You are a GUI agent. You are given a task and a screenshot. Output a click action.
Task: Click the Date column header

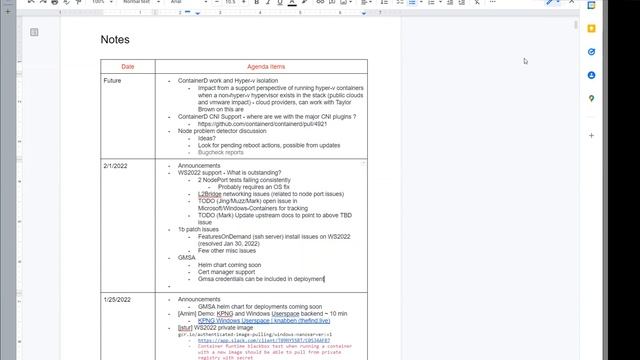(x=128, y=67)
